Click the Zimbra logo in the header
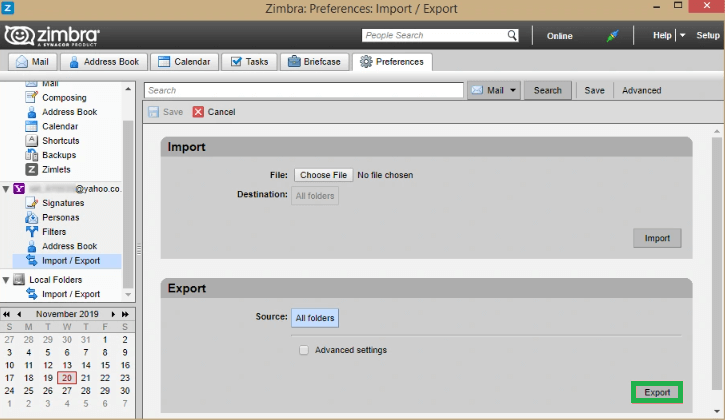This screenshot has height=420, width=725. pos(52,36)
